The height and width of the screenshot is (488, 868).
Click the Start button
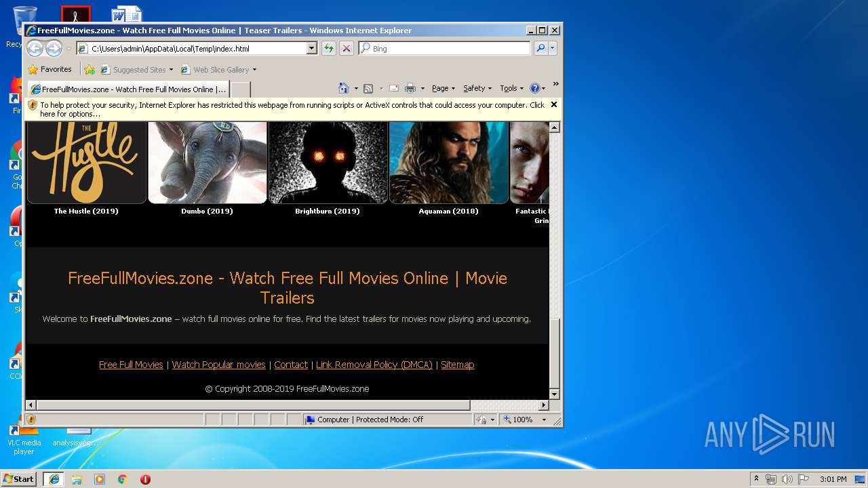(x=19, y=479)
